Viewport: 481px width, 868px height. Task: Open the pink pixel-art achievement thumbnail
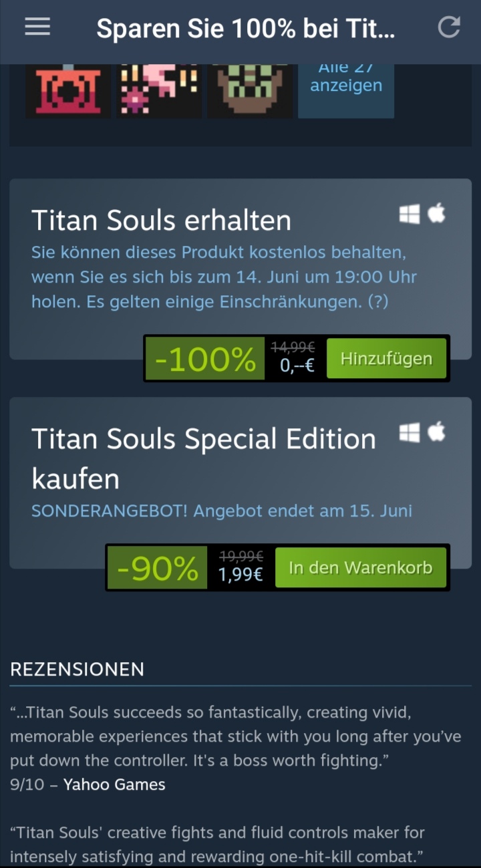click(159, 91)
